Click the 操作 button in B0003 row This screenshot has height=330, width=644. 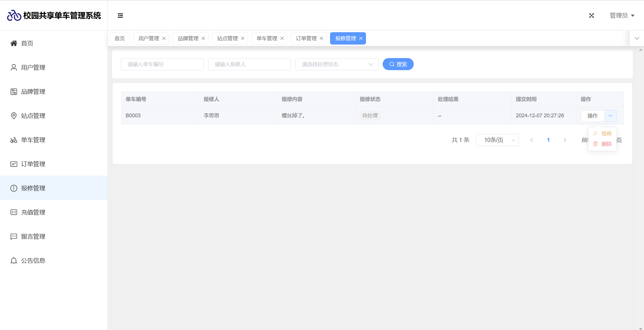[592, 116]
